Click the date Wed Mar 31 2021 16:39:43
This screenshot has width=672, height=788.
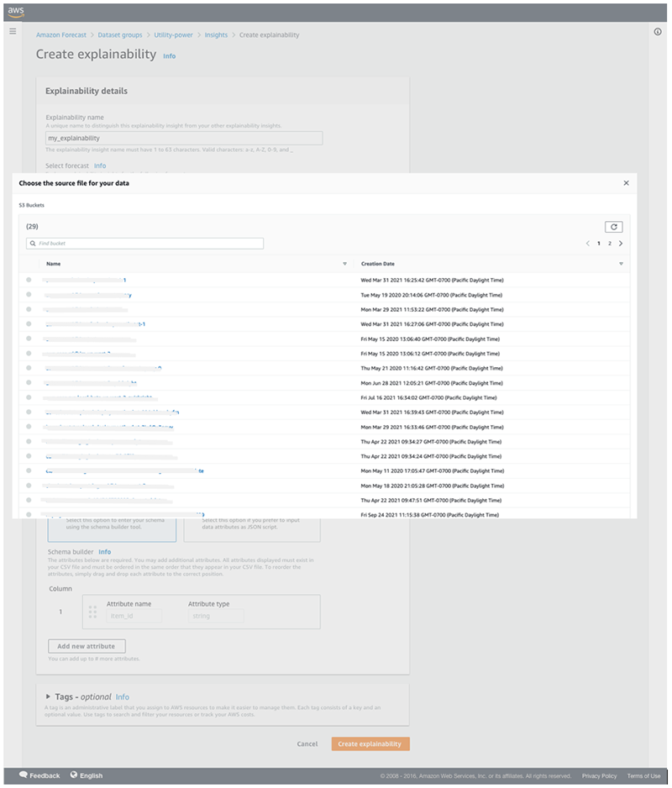pos(432,412)
